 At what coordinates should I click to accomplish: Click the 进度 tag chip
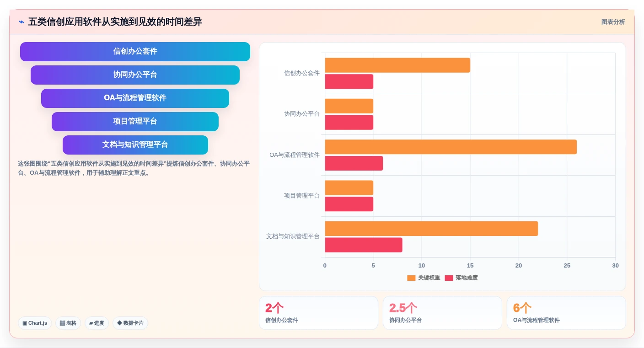tap(97, 323)
